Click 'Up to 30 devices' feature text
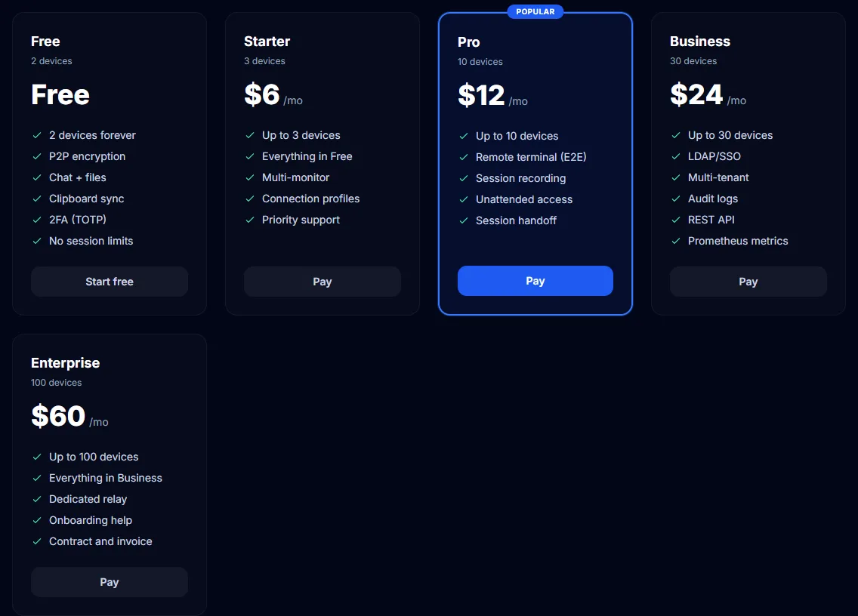 coord(730,135)
